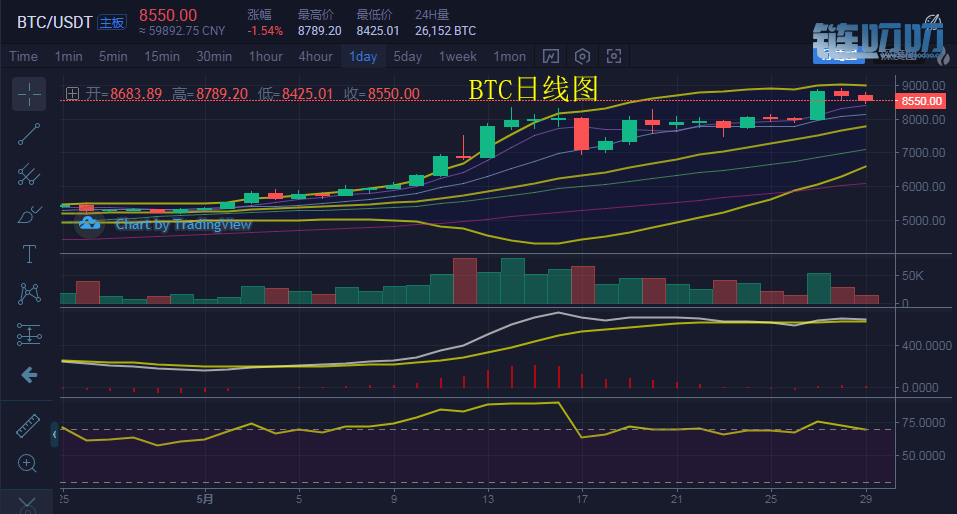This screenshot has height=514, width=957.
Task: Click the 50K volume axis label
Action: (x=912, y=276)
